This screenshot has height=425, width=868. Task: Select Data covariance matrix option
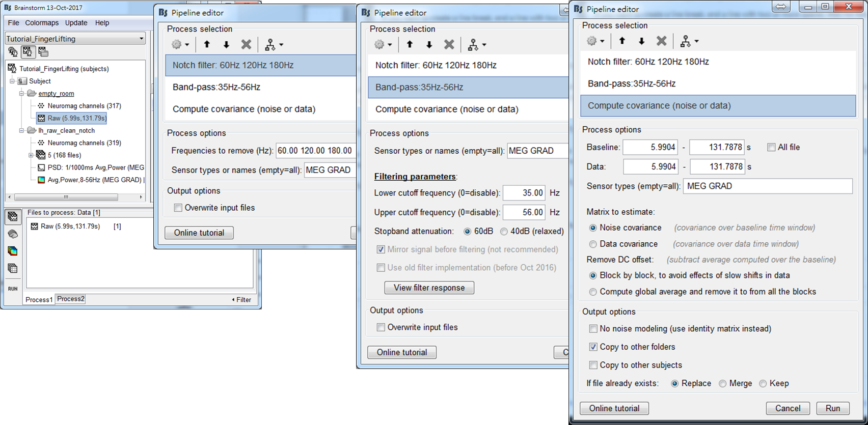592,244
